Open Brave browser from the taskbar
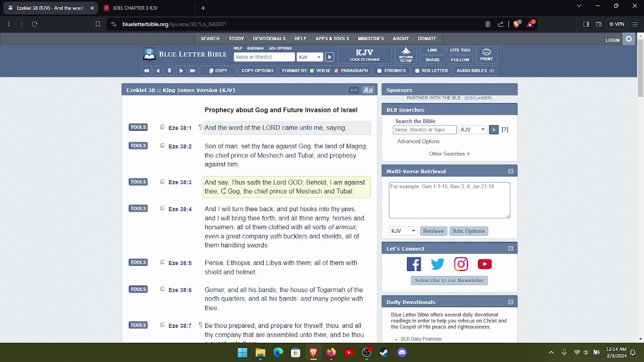644x362 pixels. click(x=313, y=352)
